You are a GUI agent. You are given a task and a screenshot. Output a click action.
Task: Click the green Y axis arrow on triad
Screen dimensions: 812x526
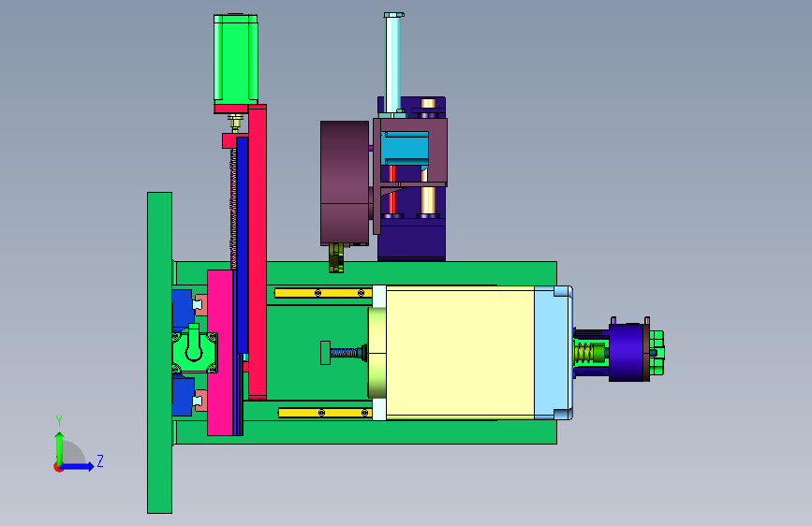pos(60,447)
